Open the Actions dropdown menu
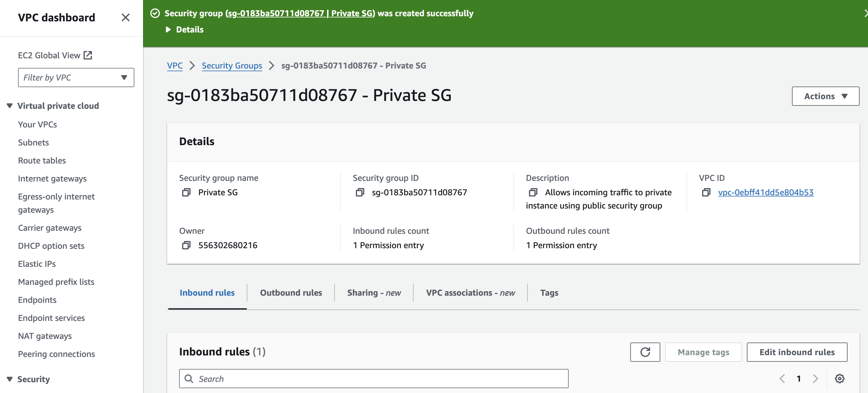 (x=825, y=96)
